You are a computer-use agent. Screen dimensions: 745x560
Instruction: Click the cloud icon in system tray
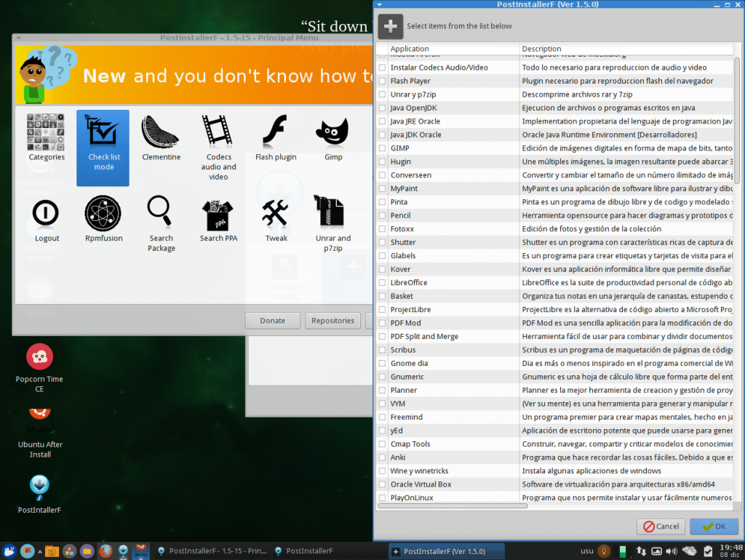tap(689, 551)
